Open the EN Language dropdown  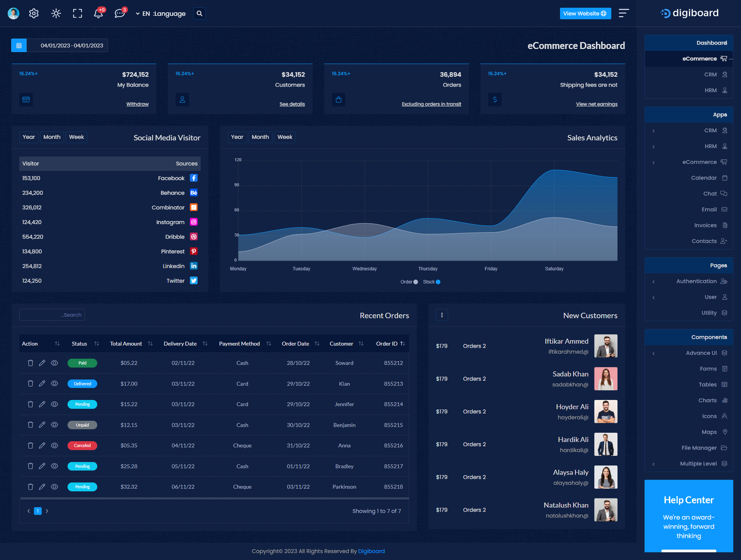[161, 14]
